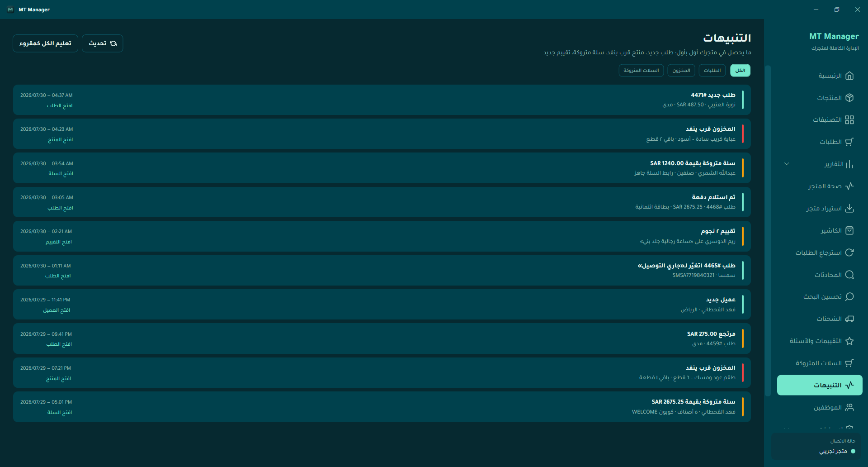Open cart link for SAR 1240.00 abandoned cart

pyautogui.click(x=61, y=173)
